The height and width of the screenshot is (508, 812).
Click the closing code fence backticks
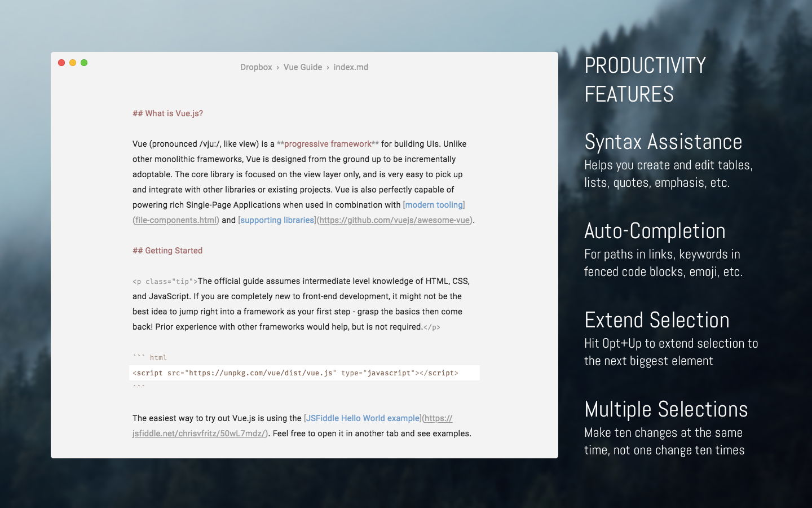point(139,387)
